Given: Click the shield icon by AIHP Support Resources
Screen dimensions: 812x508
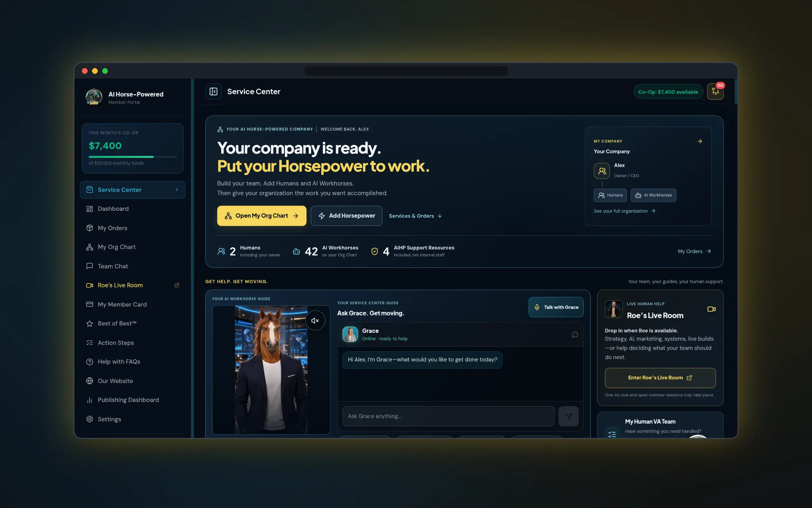Looking at the screenshot, I should [375, 251].
